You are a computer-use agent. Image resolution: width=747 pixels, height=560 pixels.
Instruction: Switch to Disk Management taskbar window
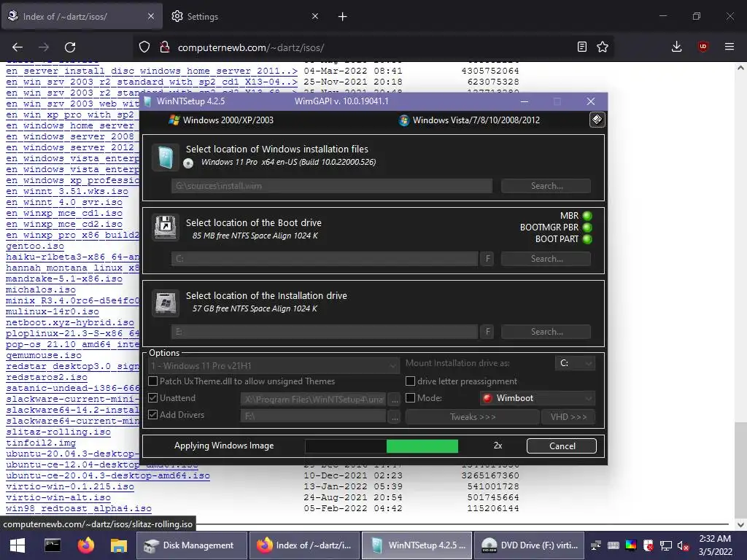[x=192, y=545]
